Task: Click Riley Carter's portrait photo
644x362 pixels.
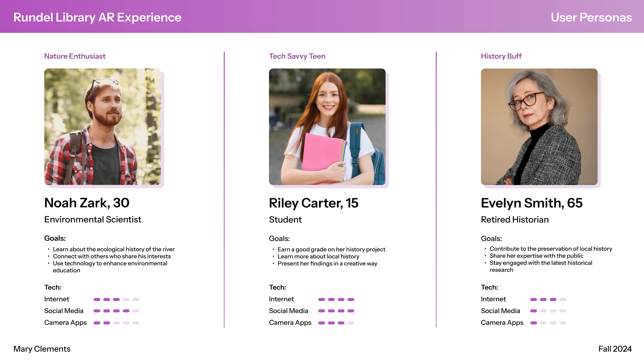Action: 327,127
